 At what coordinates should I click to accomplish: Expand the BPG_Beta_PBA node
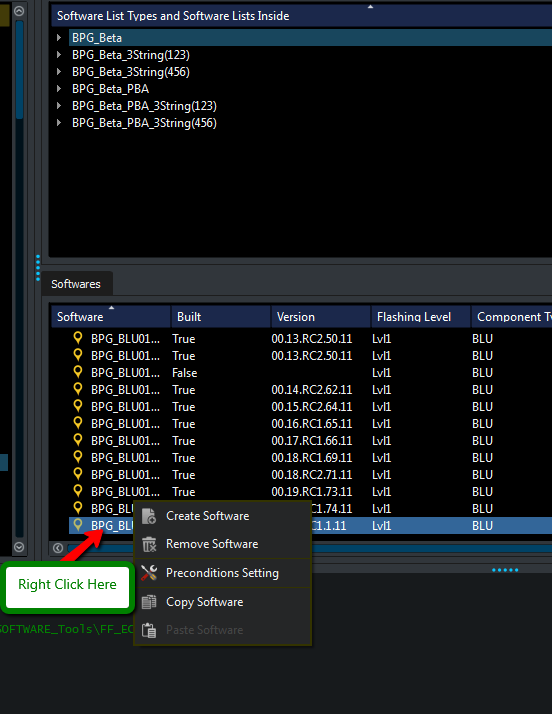(59, 89)
